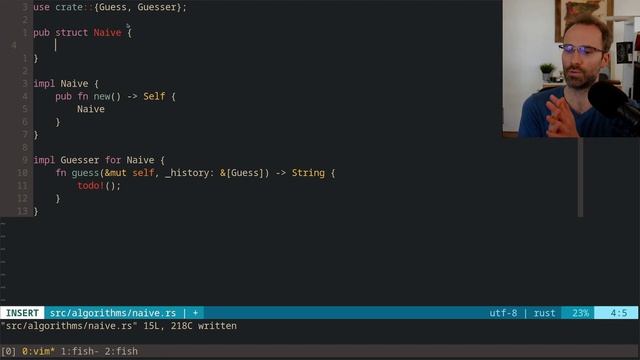This screenshot has height=360, width=640.
Task: Click the INSERT mode indicator in status line
Action: [x=22, y=313]
